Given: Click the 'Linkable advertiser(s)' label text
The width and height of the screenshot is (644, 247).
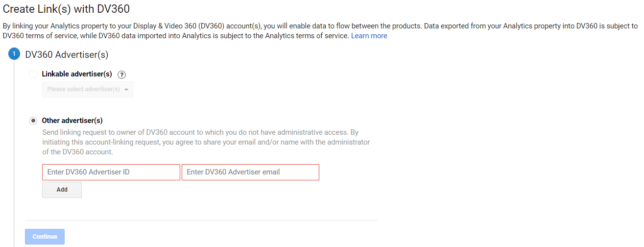Looking at the screenshot, I should [77, 74].
